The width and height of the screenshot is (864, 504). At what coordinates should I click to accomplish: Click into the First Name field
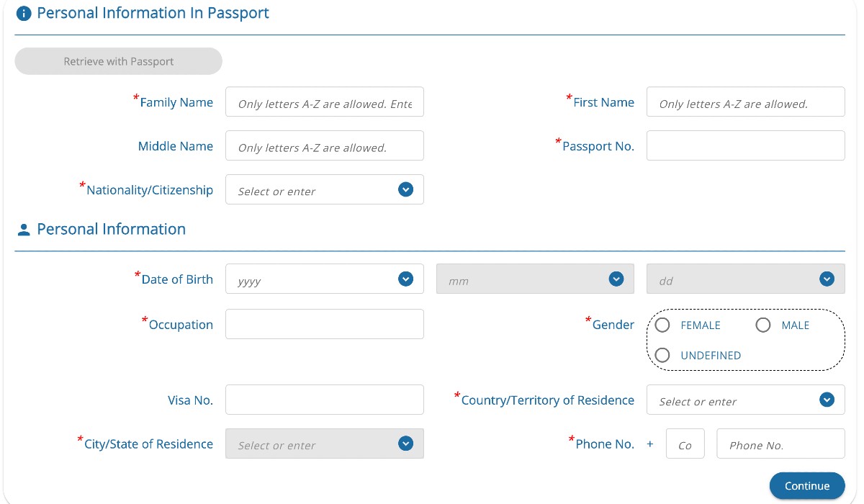click(x=746, y=102)
